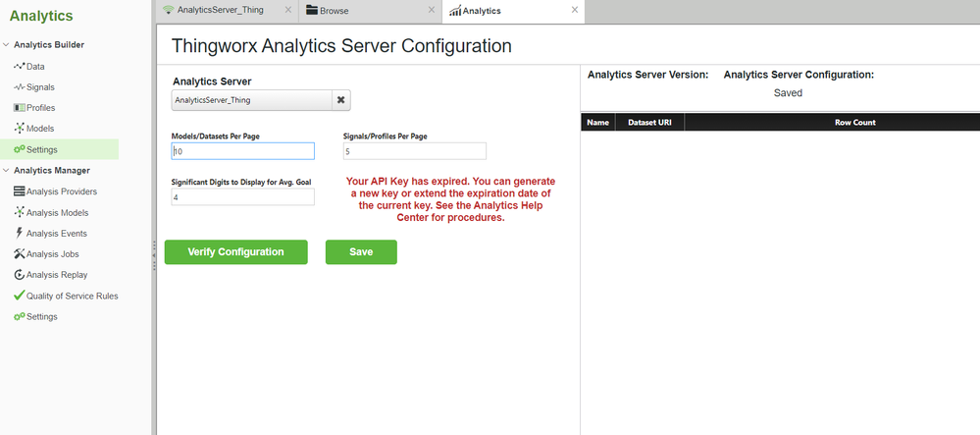Open Quality of Service Rules
The height and width of the screenshot is (435, 980).
pyautogui.click(x=72, y=296)
